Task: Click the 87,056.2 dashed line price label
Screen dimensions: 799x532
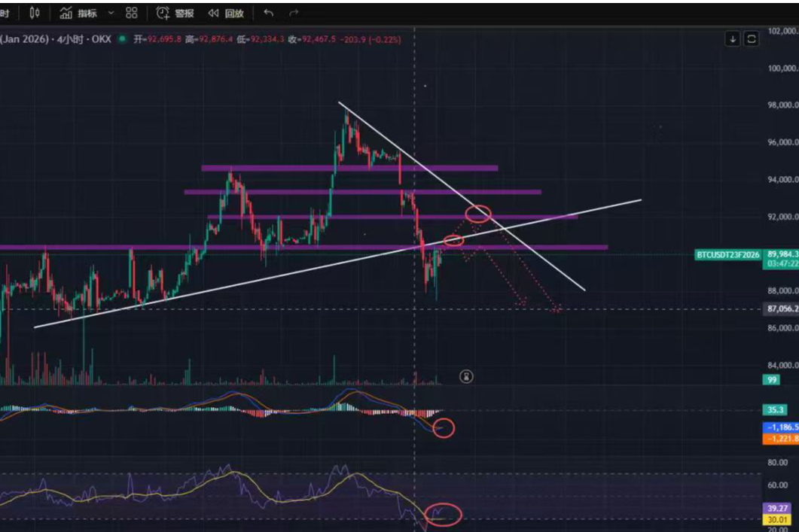Action: coord(782,309)
